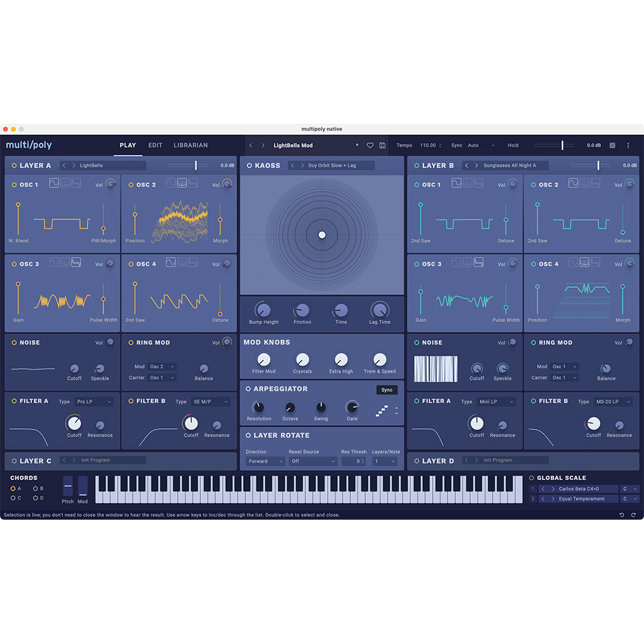Image resolution: width=644 pixels, height=644 pixels.
Task: Click the Hold button in the top bar
Action: [514, 145]
